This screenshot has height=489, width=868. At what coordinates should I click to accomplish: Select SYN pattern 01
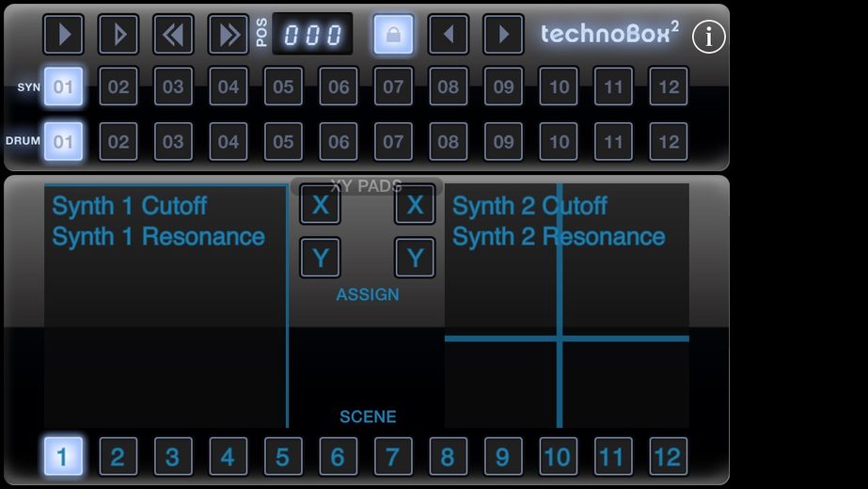[64, 87]
